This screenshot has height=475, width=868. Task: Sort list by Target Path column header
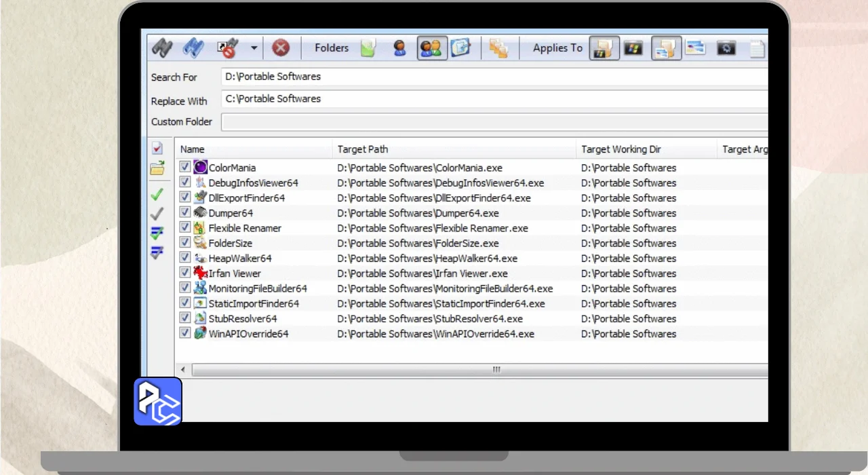pos(363,149)
